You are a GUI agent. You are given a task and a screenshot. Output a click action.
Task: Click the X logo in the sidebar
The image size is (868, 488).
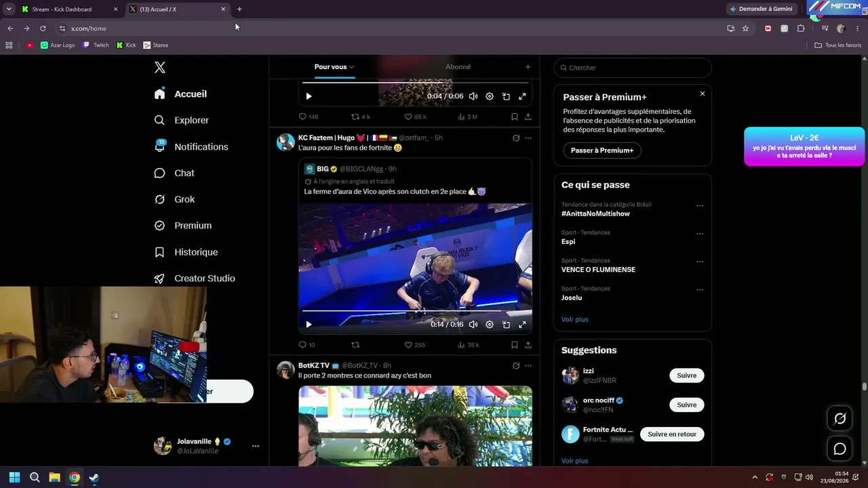click(x=160, y=67)
